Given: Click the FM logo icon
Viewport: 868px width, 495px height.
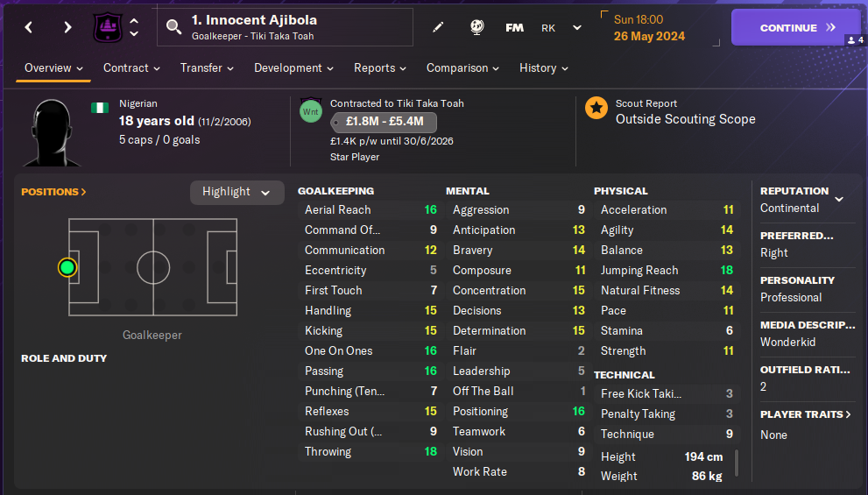Looking at the screenshot, I should click(x=515, y=28).
